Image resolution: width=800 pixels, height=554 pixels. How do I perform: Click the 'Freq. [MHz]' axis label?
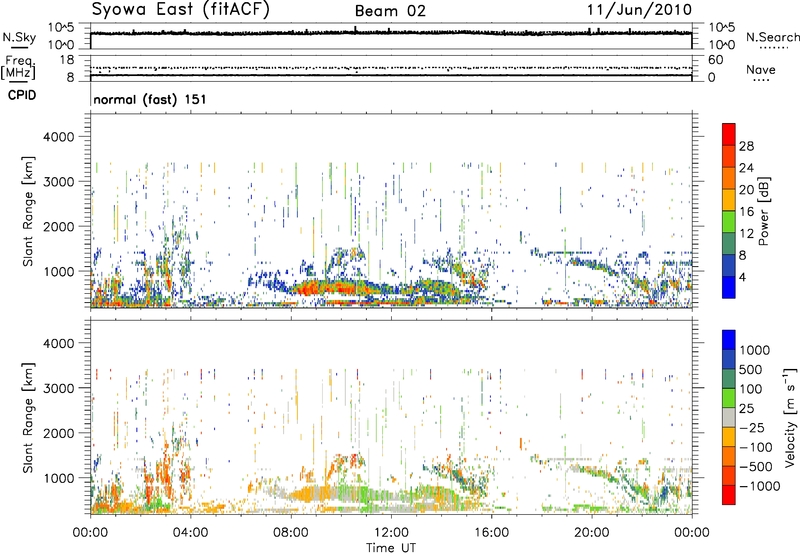(x=18, y=67)
